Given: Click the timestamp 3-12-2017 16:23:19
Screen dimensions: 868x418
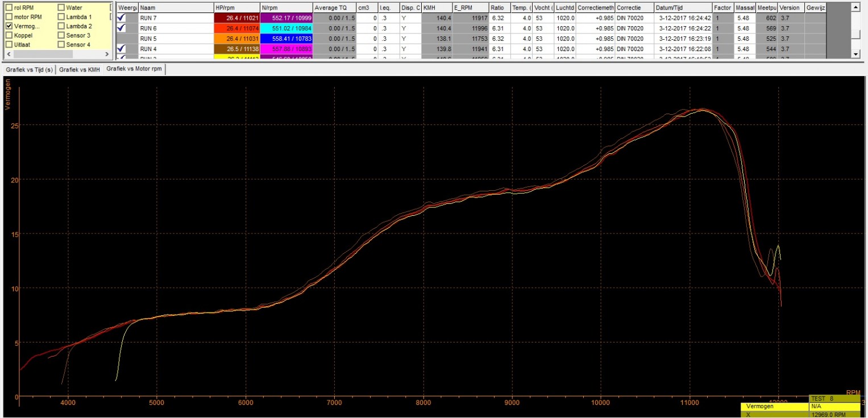Looking at the screenshot, I should (x=685, y=39).
